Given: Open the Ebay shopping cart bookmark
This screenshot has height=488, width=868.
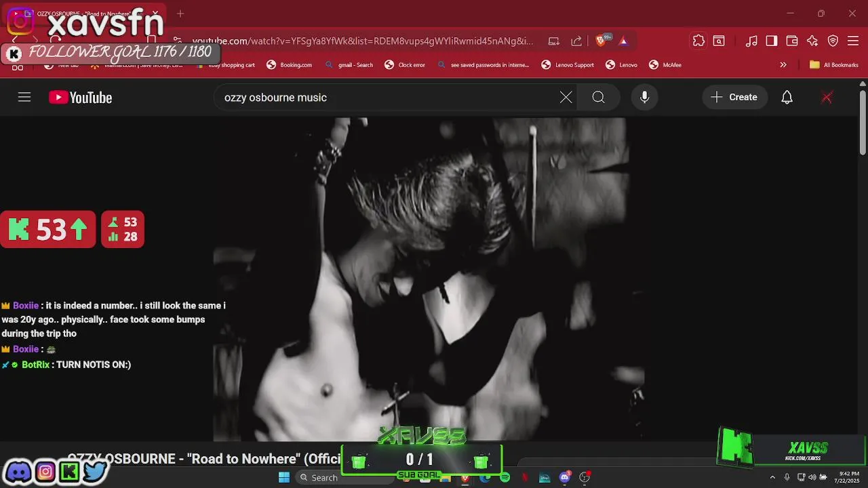Looking at the screenshot, I should [226, 65].
